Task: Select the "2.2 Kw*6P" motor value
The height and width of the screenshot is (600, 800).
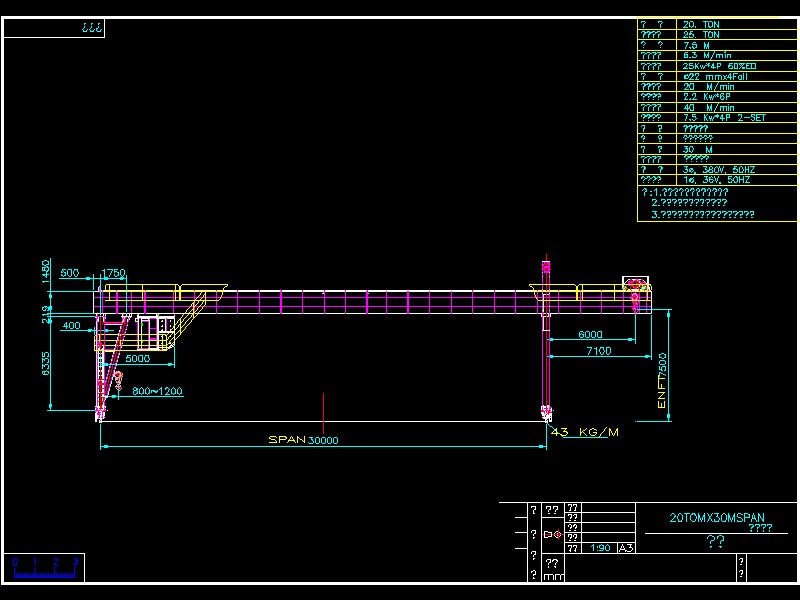Action: coord(705,95)
